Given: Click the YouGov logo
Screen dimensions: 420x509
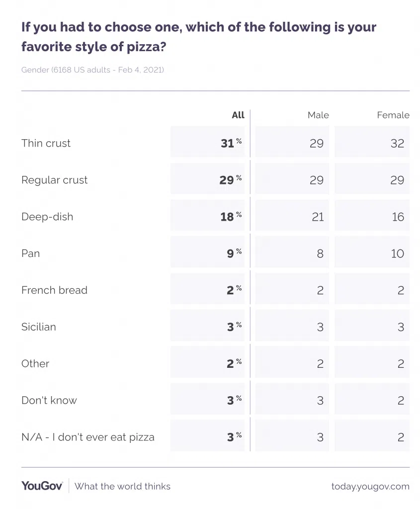Looking at the screenshot, I should coord(42,486).
